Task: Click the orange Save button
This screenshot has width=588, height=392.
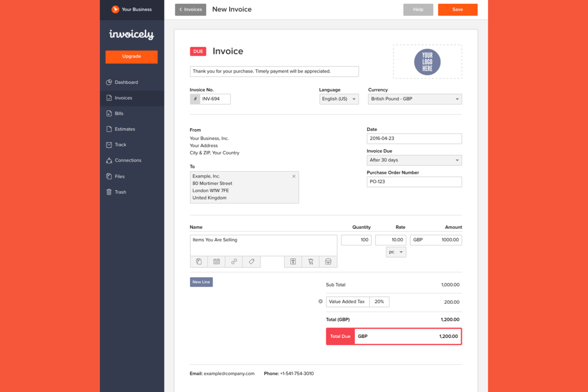Action: tap(457, 10)
